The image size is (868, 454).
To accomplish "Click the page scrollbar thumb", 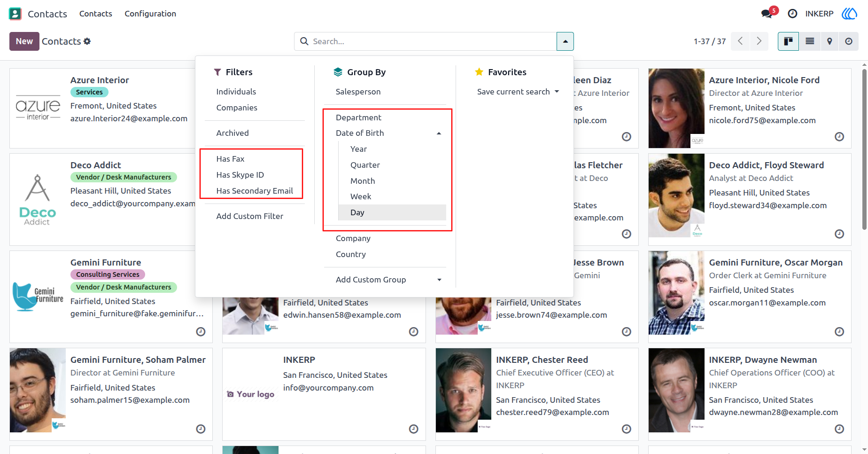I will coord(864,149).
